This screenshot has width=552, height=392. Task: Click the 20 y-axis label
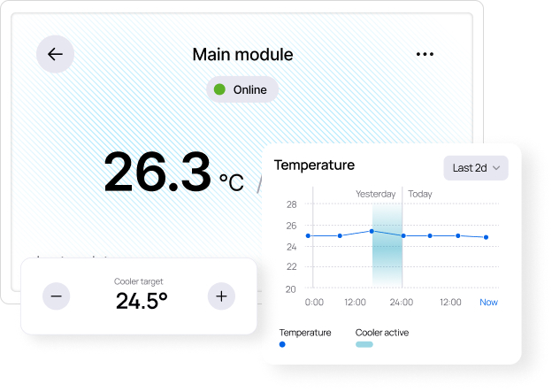tap(290, 289)
